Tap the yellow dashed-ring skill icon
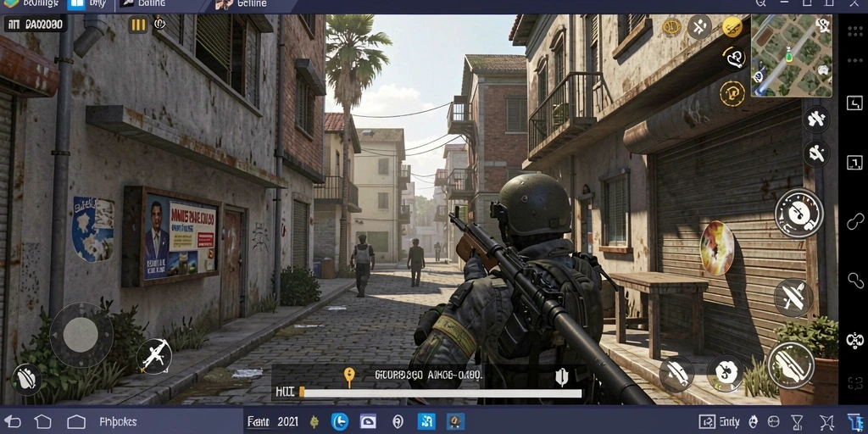The width and height of the screenshot is (868, 434). [x=732, y=93]
